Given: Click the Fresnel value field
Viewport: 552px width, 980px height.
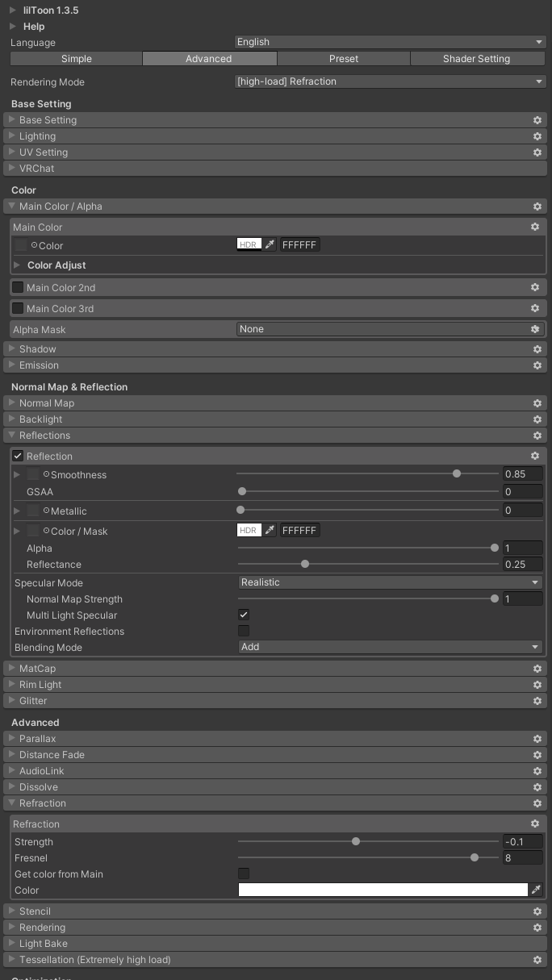Looking at the screenshot, I should pos(523,858).
